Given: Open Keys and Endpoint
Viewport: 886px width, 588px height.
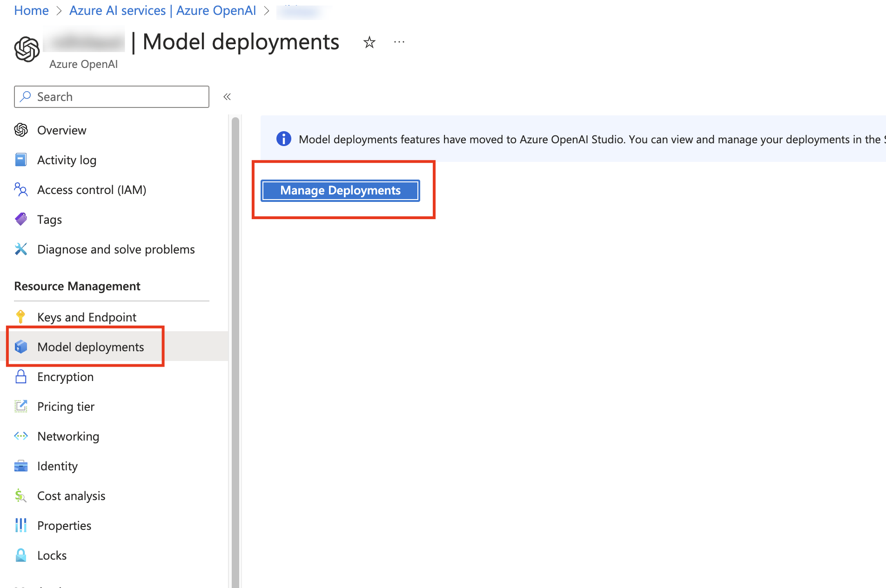Looking at the screenshot, I should pyautogui.click(x=87, y=317).
